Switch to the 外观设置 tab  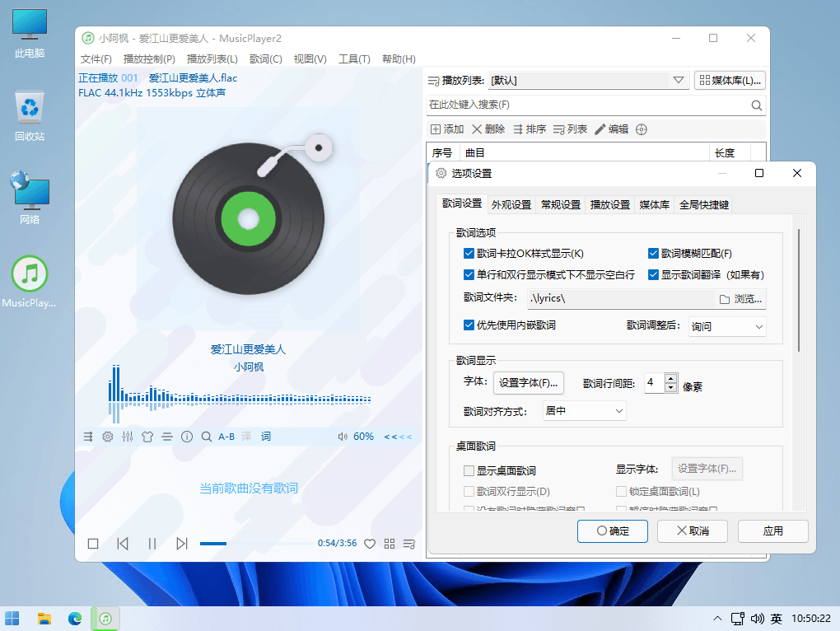tap(511, 205)
